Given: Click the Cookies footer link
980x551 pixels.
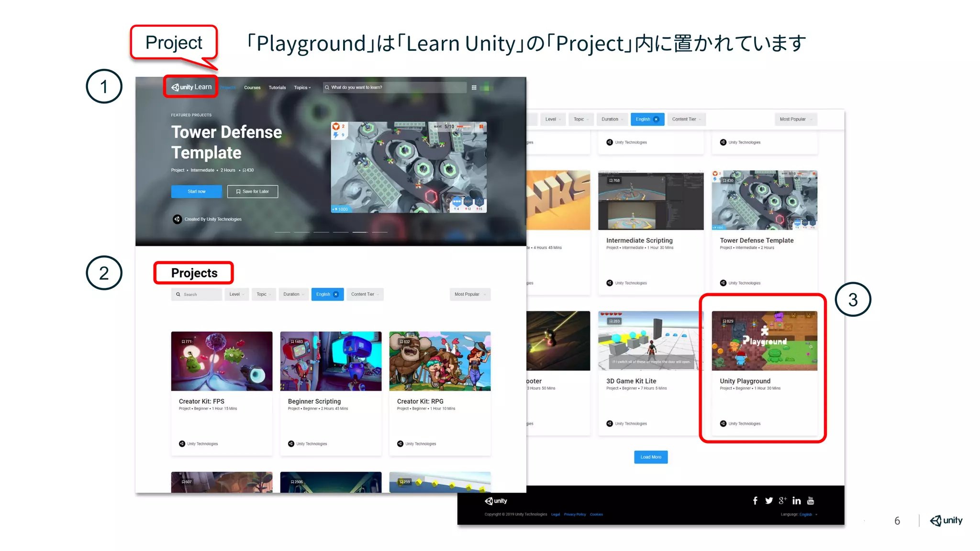Looking at the screenshot, I should pos(596,515).
